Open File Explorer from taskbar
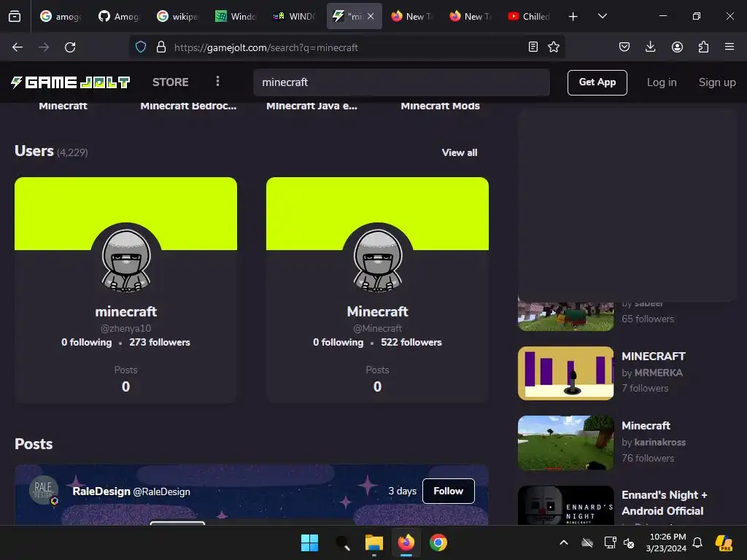The height and width of the screenshot is (560, 747). tap(374, 542)
